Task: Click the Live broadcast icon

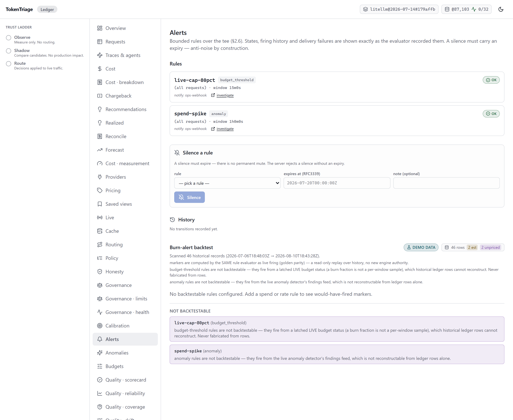Action: click(x=100, y=217)
